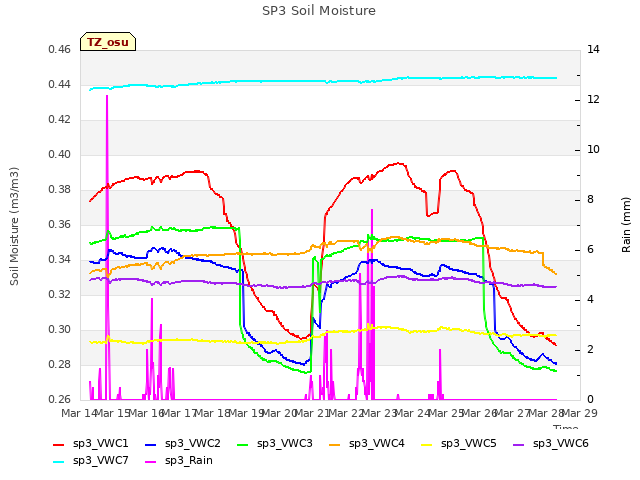Image resolution: width=640 pixels, height=480 pixels.
Task: Click the purple sp3_VWC6 legend color marker
Action: pos(519,445)
